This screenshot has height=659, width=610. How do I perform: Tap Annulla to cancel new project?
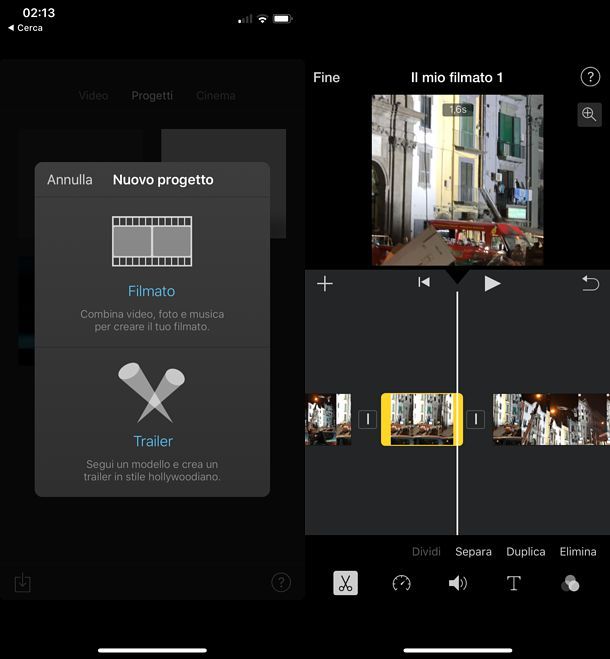70,180
